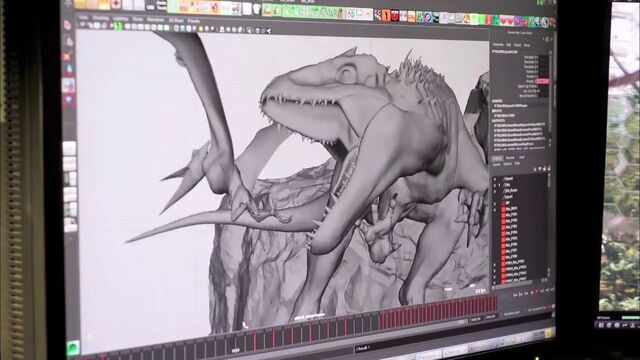Open the viewport Show menu beside Lighting
Image resolution: width=640 pixels, height=360 pixels.
point(138,19)
